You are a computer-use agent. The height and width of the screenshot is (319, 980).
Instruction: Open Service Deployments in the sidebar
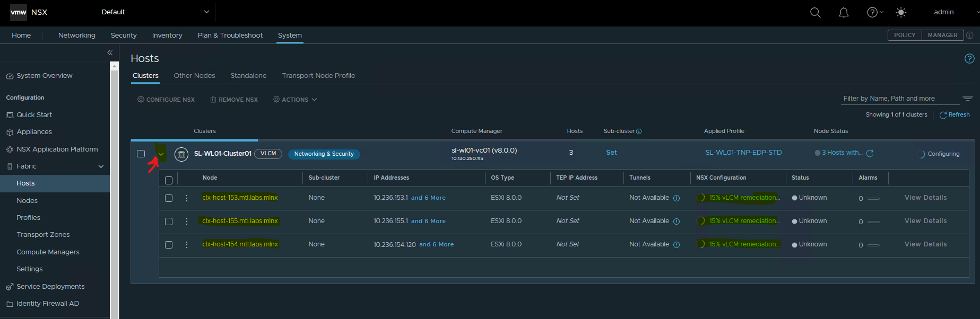coord(50,287)
